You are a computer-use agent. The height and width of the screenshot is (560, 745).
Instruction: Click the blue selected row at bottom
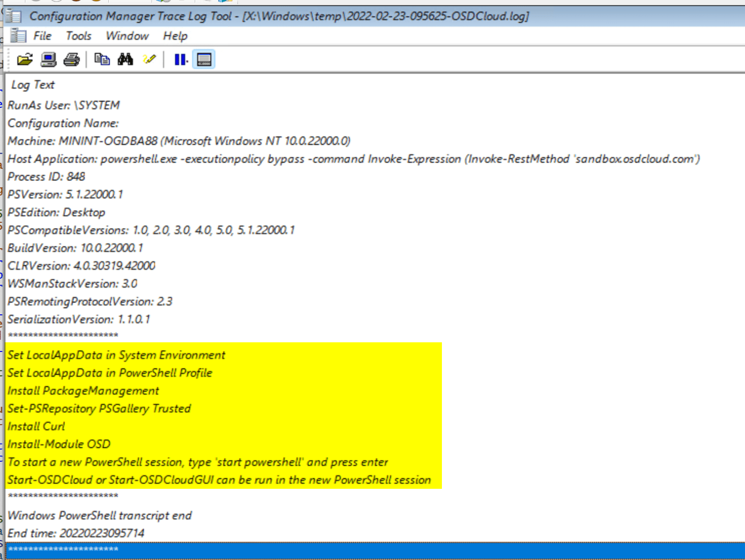click(203, 550)
